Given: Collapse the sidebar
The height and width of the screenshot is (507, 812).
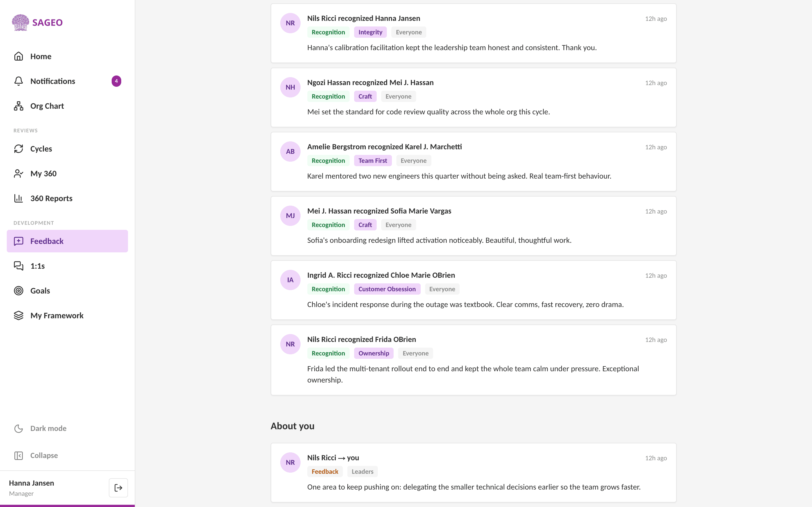Looking at the screenshot, I should click(x=67, y=455).
